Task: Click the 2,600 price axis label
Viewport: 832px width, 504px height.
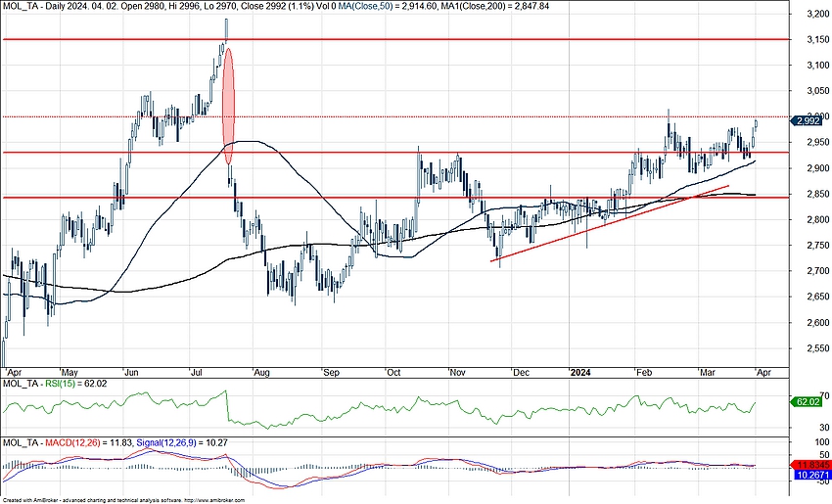Action: [817, 323]
